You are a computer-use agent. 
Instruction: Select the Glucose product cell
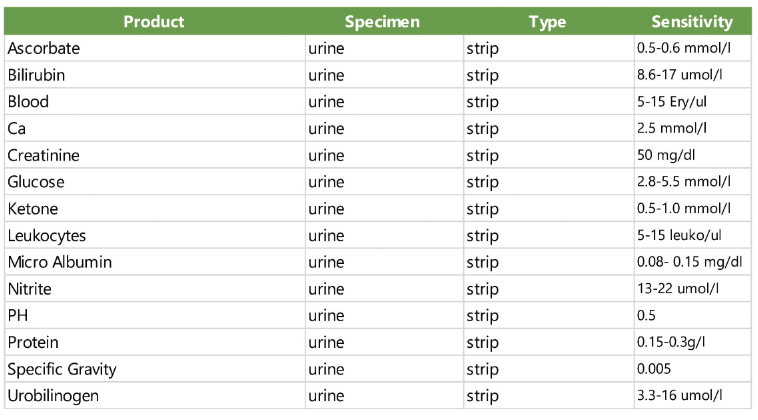[x=155, y=182]
